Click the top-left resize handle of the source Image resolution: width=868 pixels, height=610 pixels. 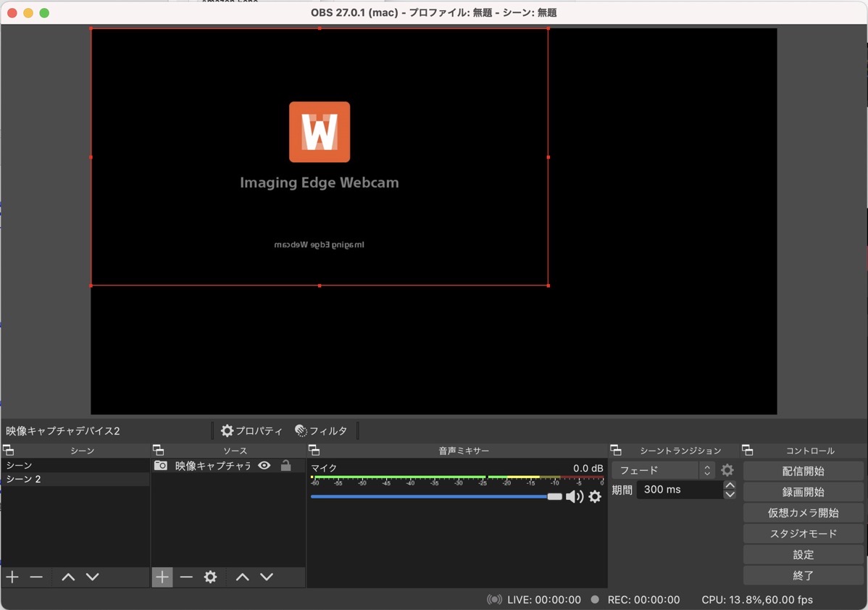91,28
